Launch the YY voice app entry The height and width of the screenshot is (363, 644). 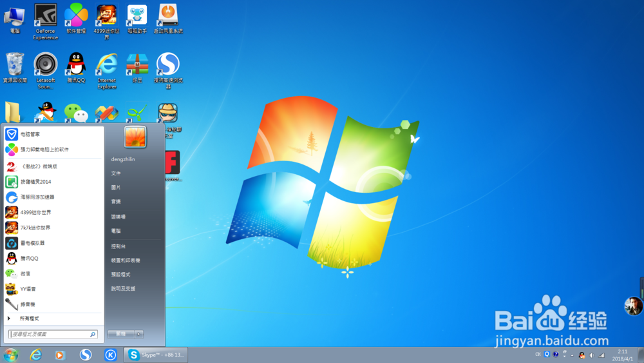point(53,289)
